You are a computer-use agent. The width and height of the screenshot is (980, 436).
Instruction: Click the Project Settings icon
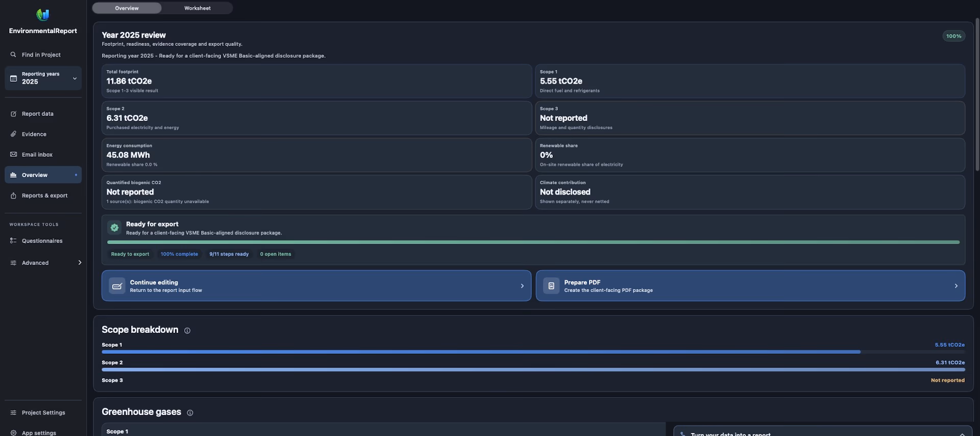13,413
